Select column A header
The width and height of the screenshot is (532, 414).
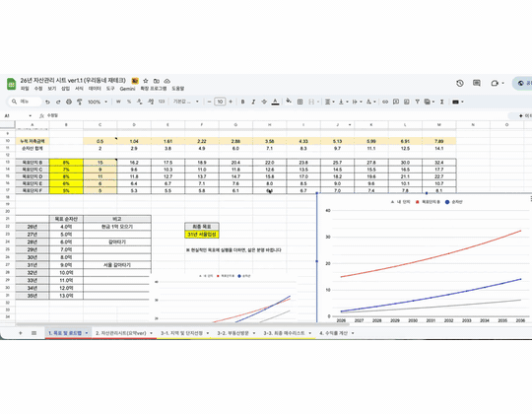click(33, 125)
